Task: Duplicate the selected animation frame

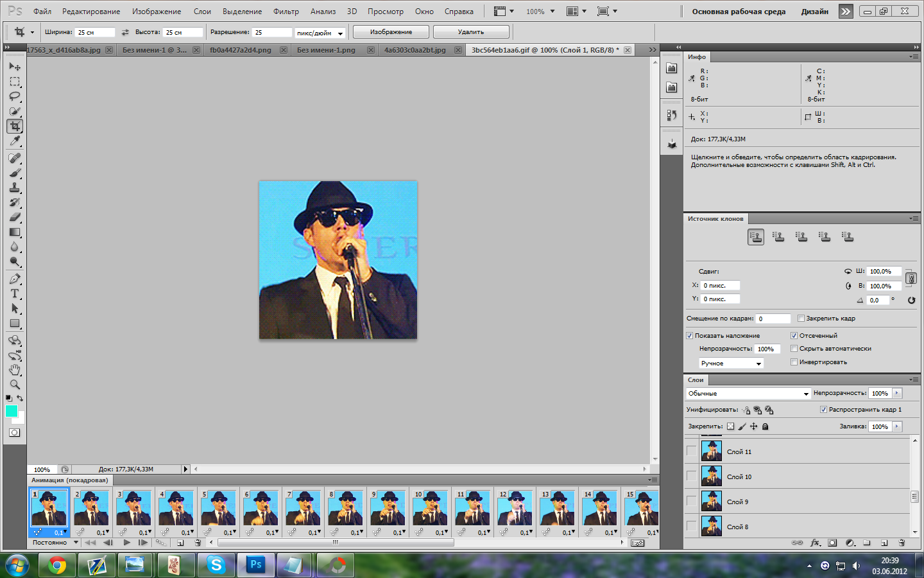Action: pyautogui.click(x=180, y=543)
